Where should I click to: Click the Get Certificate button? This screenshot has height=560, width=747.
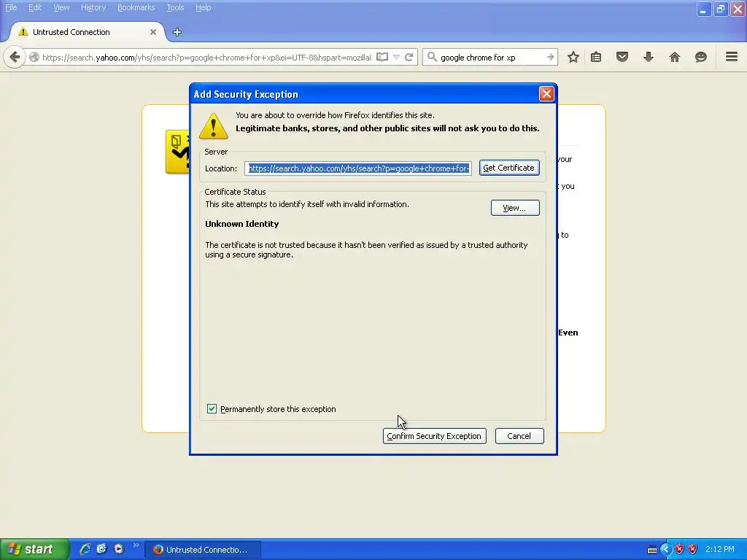[508, 168]
